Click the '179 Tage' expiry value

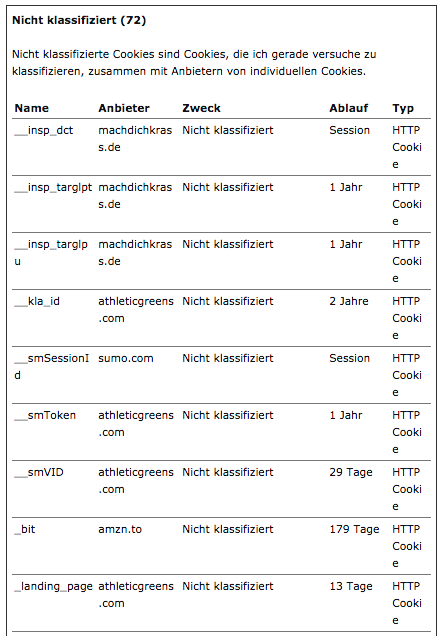click(x=354, y=529)
